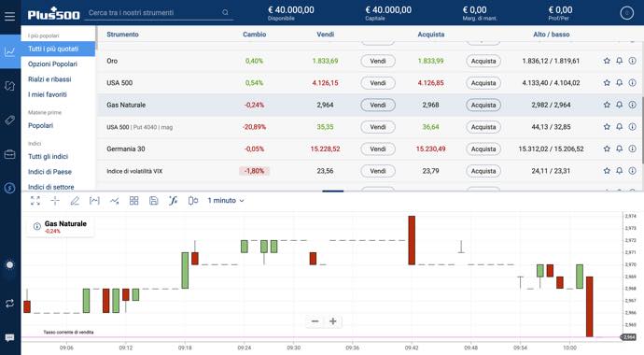Toggle favorite star for Gas Naturale

coord(607,105)
